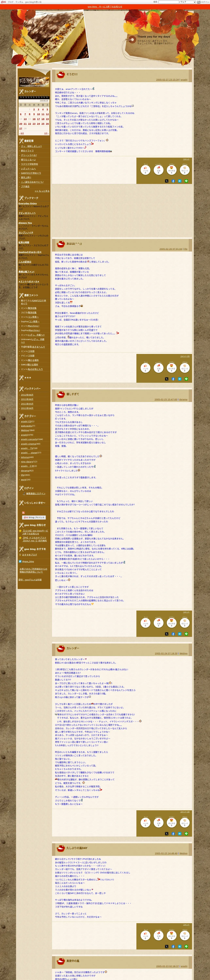The image size is (210, 980).
Task: Click ブログ in the top navigation
Action: click(x=11, y=2)
